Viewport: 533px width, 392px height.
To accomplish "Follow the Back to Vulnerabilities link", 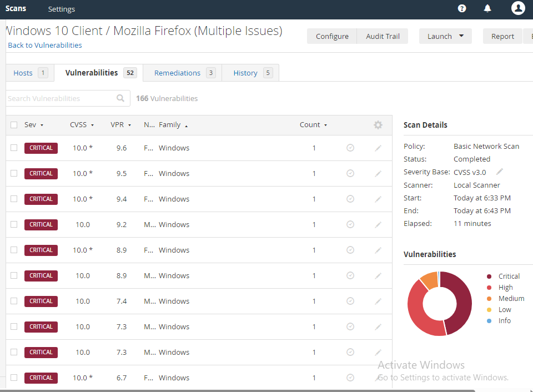I will point(45,45).
